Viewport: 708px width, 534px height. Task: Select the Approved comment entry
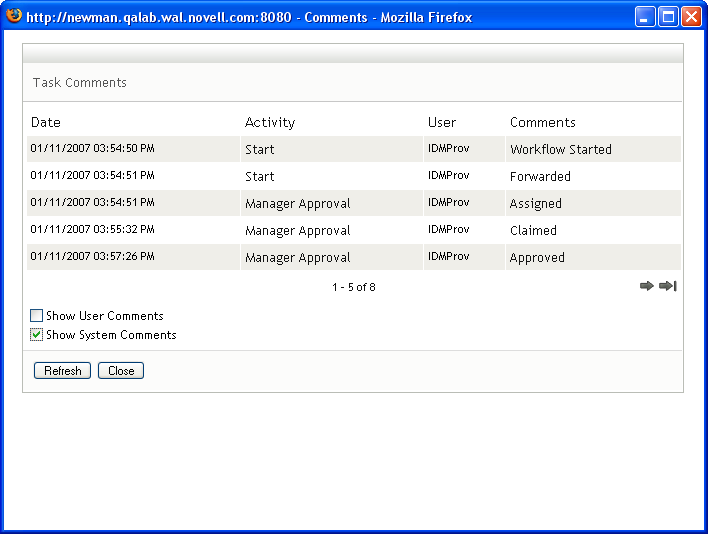pyautogui.click(x=537, y=258)
